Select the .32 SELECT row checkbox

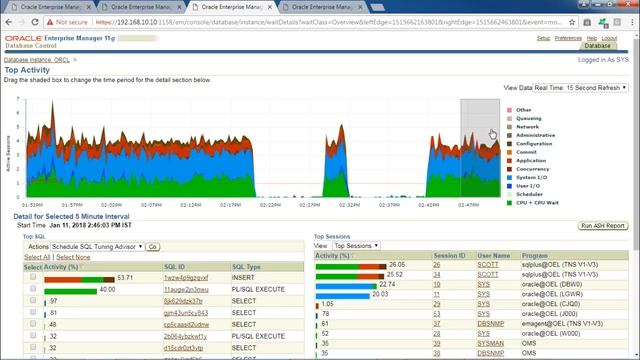pos(33,347)
